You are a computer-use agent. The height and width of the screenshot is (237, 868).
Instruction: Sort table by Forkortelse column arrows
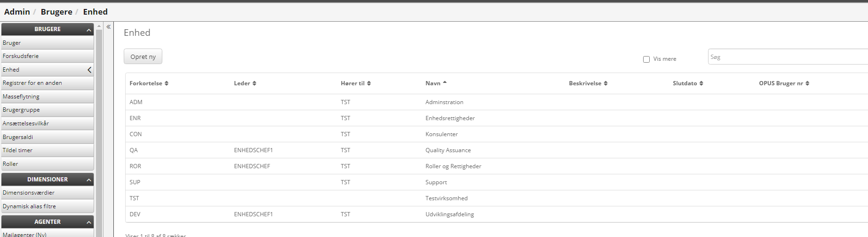167,83
